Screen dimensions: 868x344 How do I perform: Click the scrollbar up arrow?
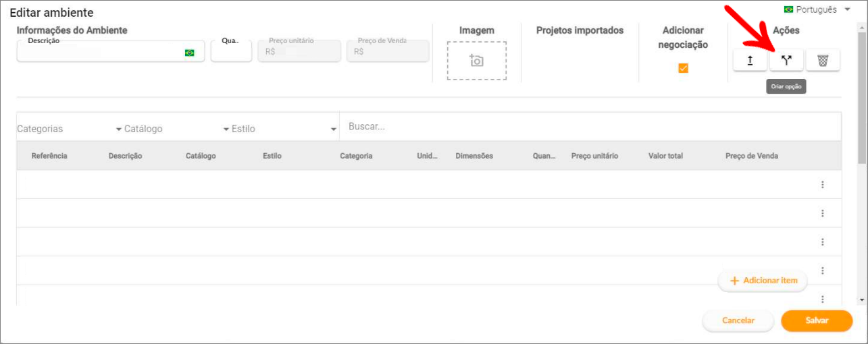[x=861, y=28]
